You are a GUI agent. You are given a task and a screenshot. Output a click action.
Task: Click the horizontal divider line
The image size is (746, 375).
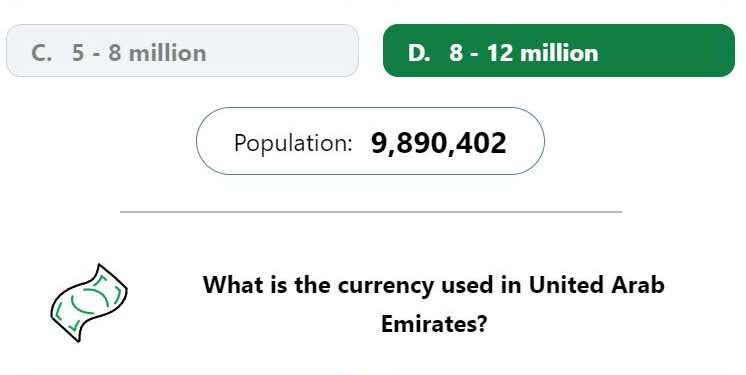pyautogui.click(x=371, y=212)
